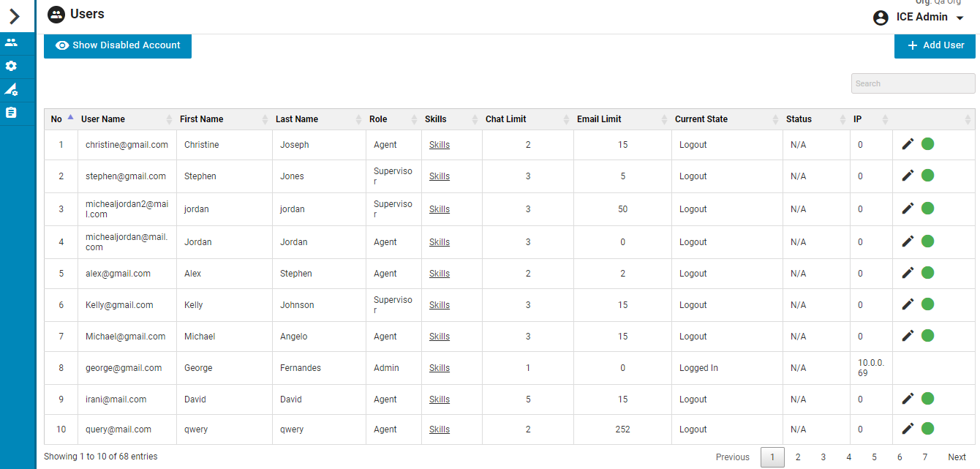Click the Add User button

click(x=935, y=45)
